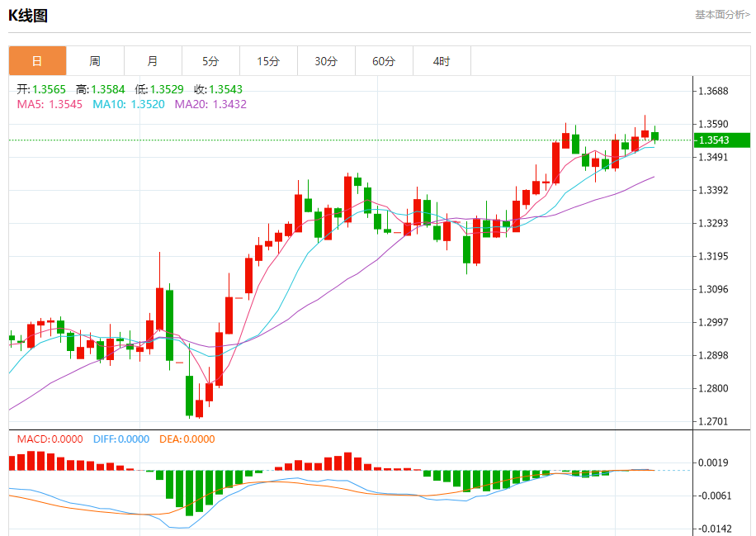Click the MA20 indicator label

[x=210, y=104]
